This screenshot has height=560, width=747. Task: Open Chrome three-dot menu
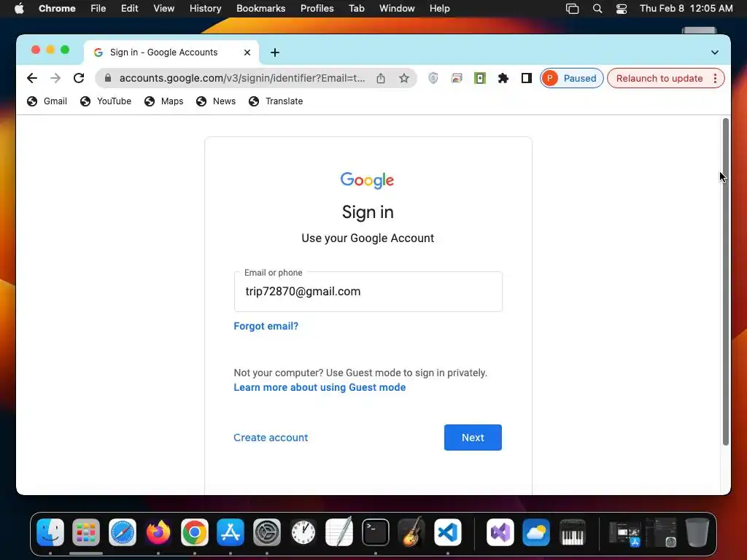[x=715, y=78]
